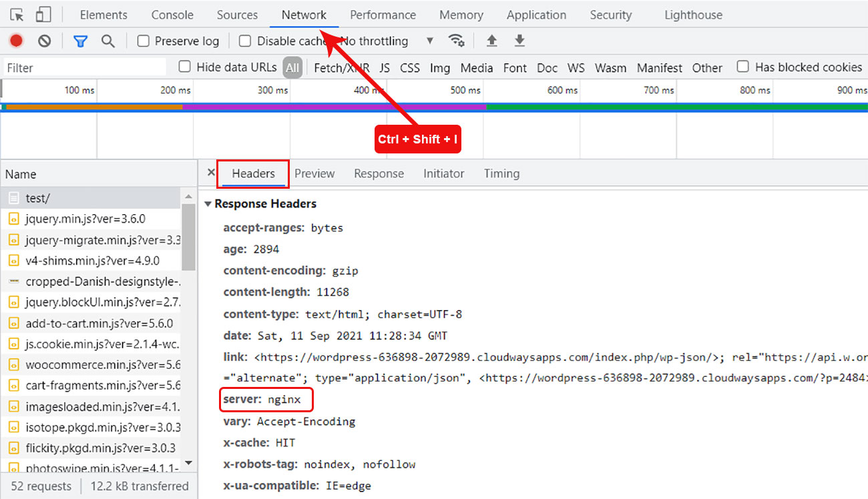Filter requests by Img type
868x499 pixels.
coord(440,67)
